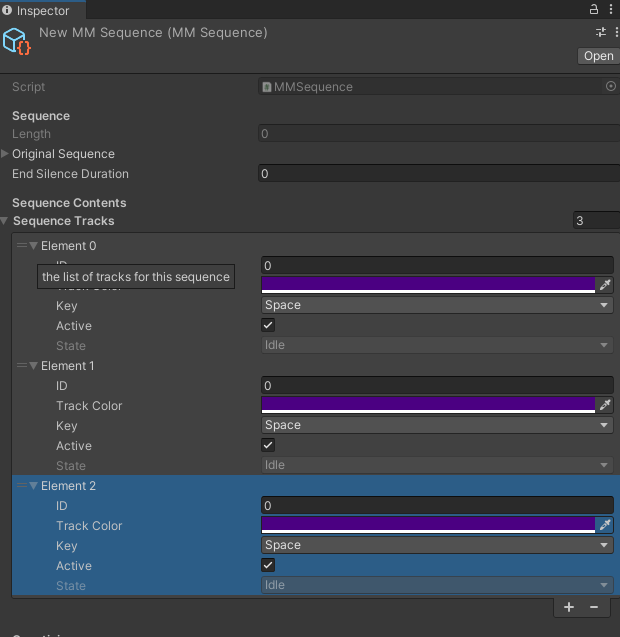Activate Element 2 track color eyedropper
This screenshot has height=637, width=620.
pos(605,525)
